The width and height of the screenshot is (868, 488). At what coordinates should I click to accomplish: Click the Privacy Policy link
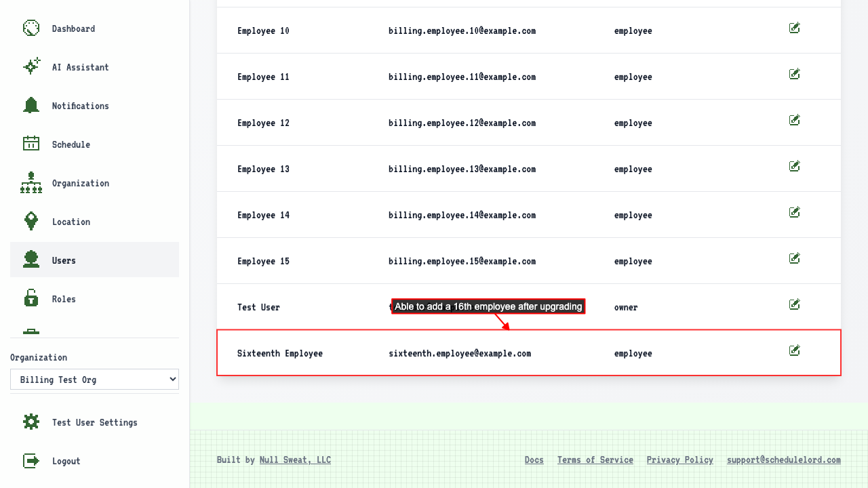click(680, 460)
